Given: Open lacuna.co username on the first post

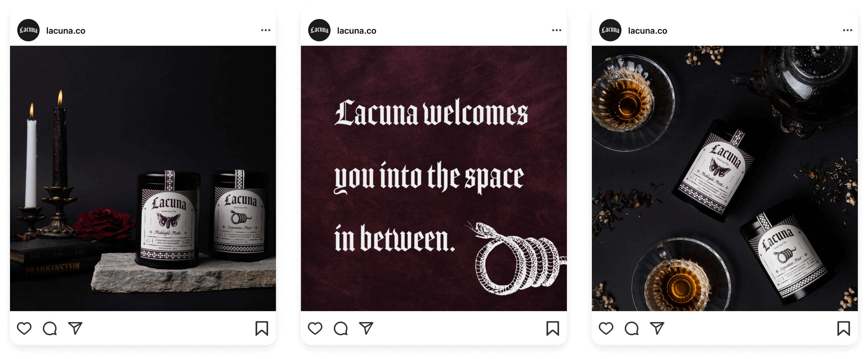Looking at the screenshot, I should [x=66, y=31].
